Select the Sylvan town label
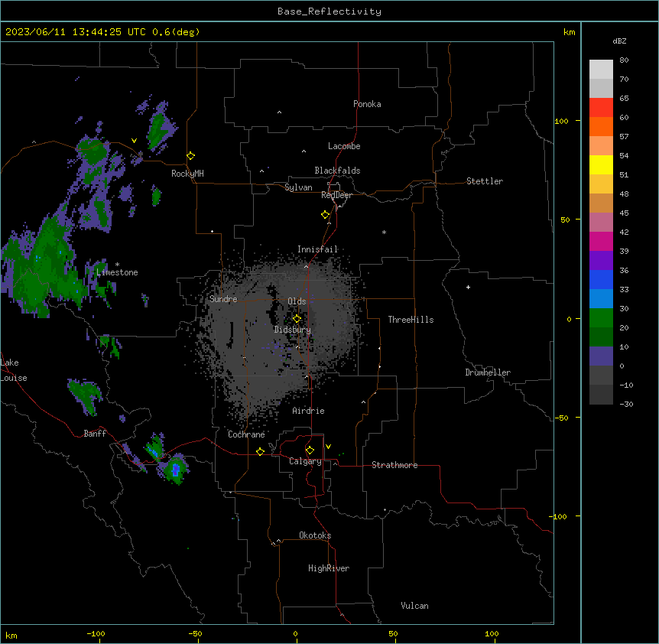 click(x=298, y=187)
